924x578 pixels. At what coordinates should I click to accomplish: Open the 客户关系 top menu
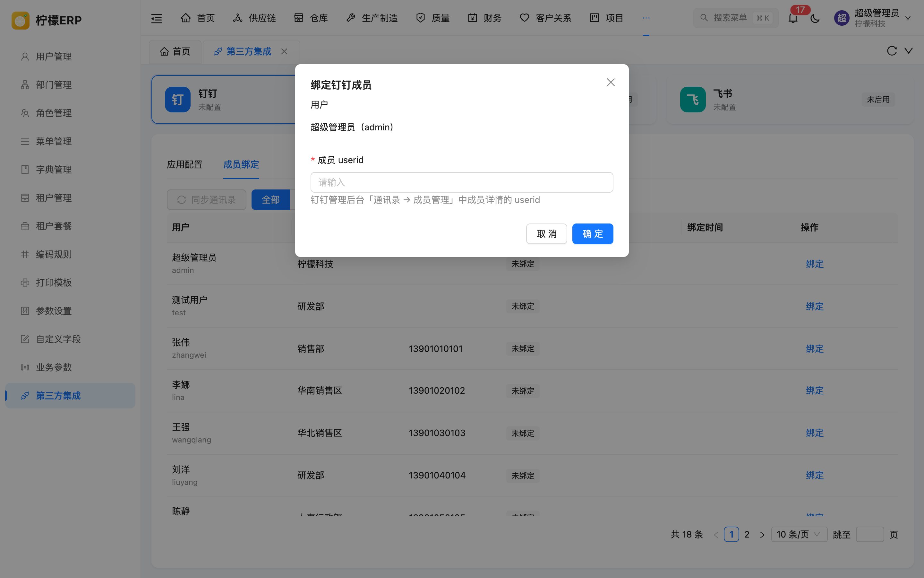click(545, 18)
